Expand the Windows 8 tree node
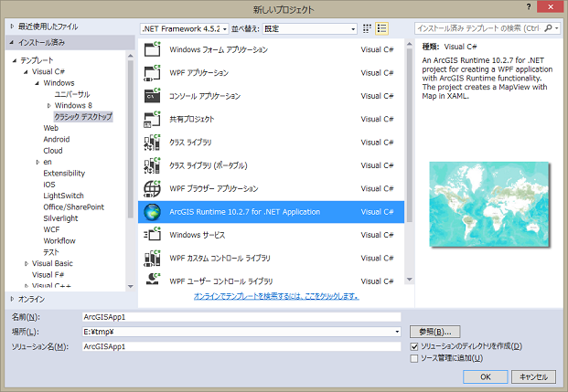 (x=48, y=105)
